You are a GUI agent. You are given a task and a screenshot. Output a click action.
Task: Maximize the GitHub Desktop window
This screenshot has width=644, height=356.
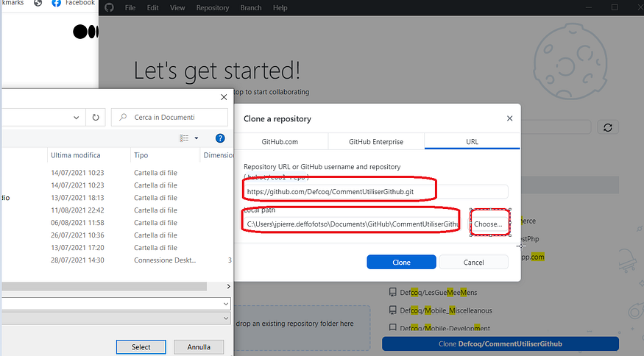[615, 7]
